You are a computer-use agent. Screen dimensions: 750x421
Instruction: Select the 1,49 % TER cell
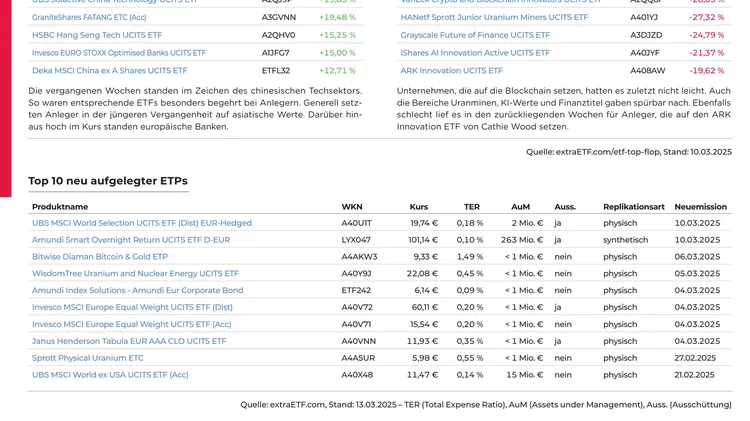coord(470,256)
